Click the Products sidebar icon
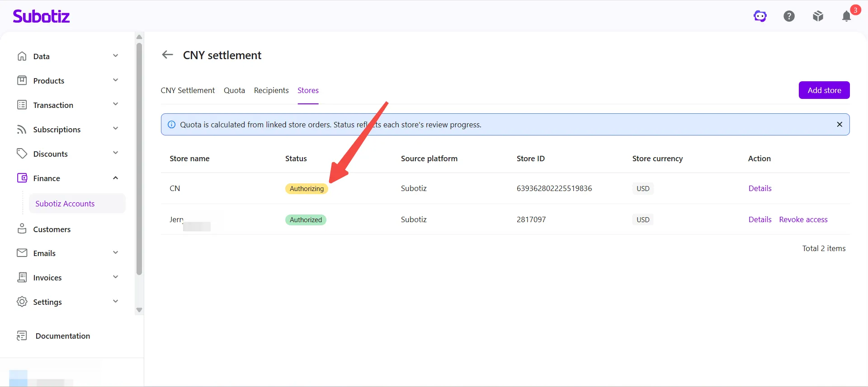The image size is (868, 387). pos(22,80)
